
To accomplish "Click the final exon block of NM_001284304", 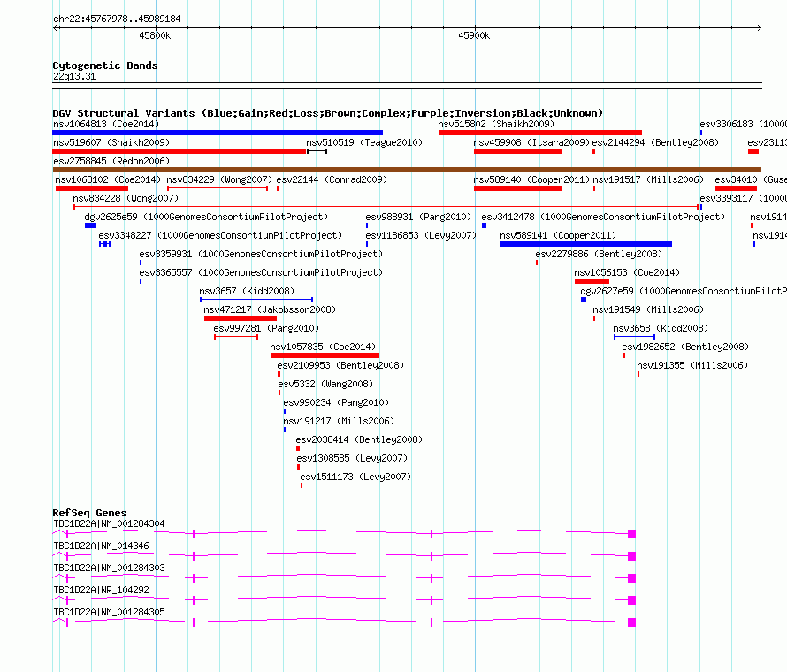I will (x=632, y=534).
